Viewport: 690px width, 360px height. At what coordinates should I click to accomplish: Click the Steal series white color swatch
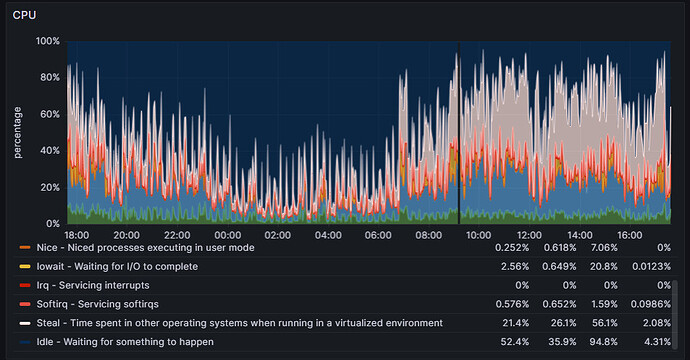pyautogui.click(x=25, y=323)
